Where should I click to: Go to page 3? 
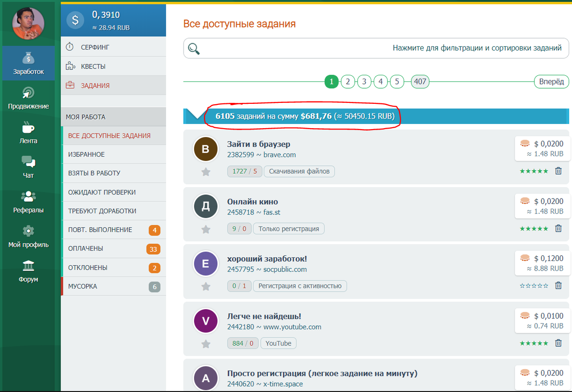[x=364, y=82]
